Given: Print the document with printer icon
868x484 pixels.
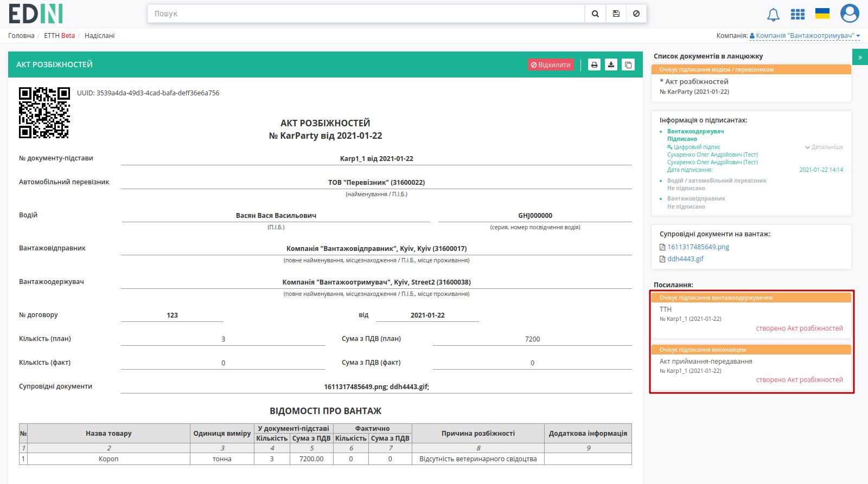Looking at the screenshot, I should [595, 65].
